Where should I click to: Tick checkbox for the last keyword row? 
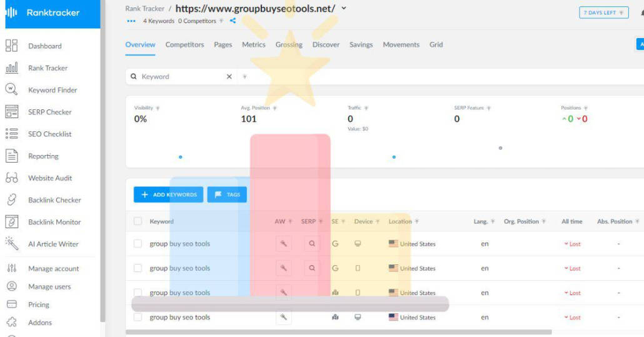[x=138, y=317]
